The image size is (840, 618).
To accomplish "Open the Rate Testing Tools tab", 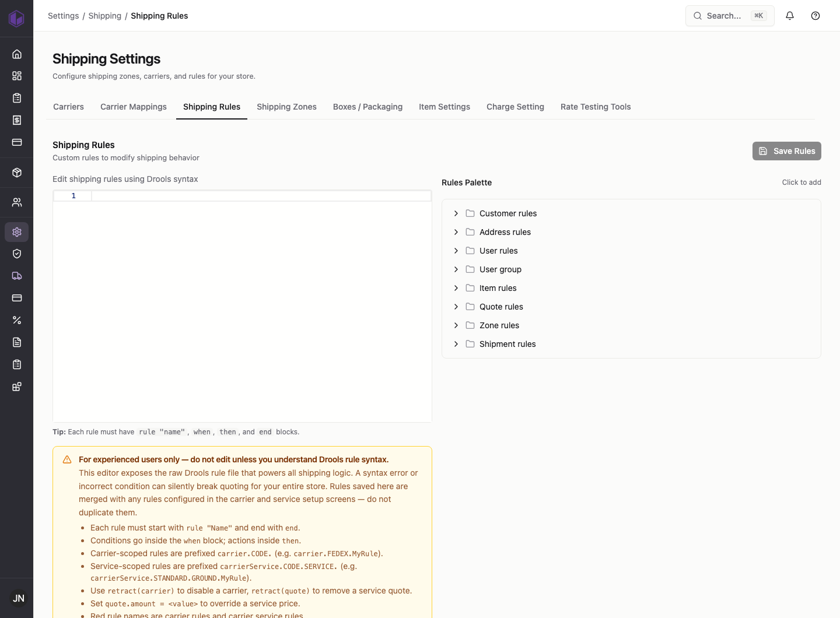I will (x=596, y=107).
